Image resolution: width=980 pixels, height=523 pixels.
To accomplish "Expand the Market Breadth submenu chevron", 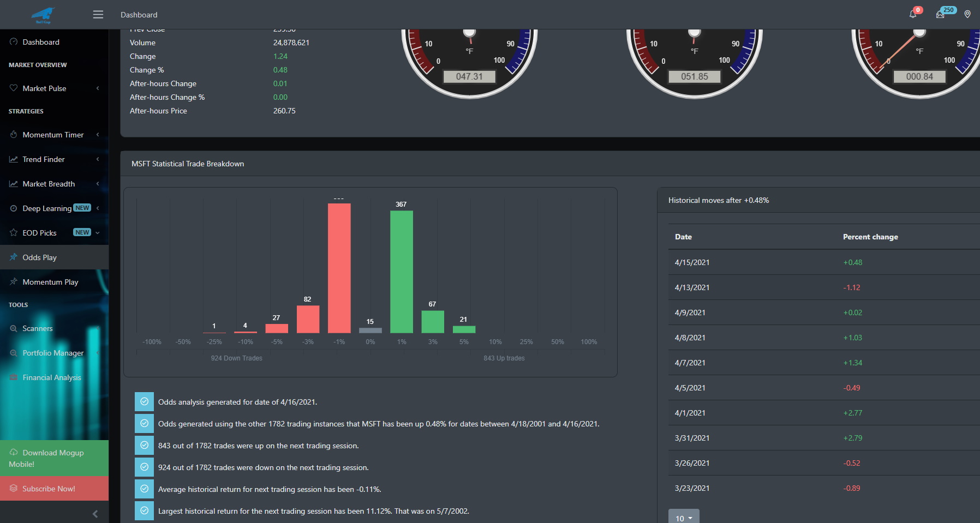I will pos(98,184).
